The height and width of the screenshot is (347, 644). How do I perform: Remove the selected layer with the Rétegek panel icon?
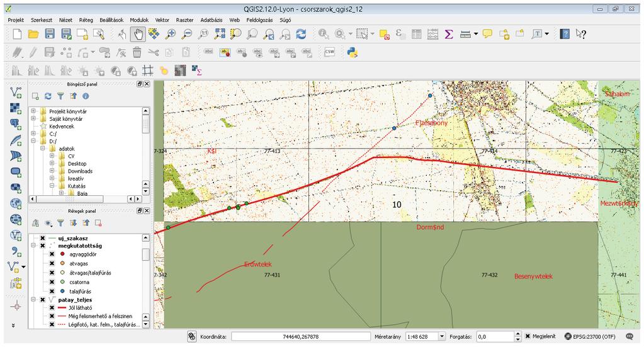click(98, 223)
